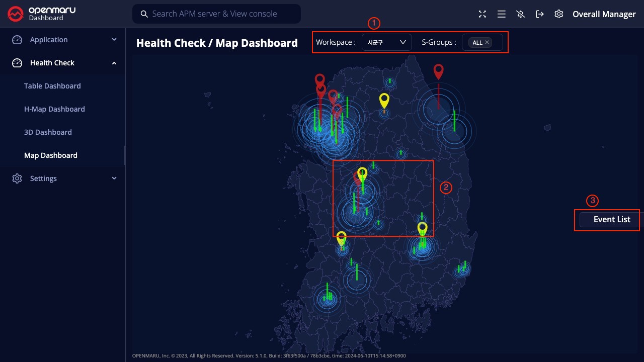The width and height of the screenshot is (644, 362).
Task: Expand the Application menu chevron
Action: (114, 40)
